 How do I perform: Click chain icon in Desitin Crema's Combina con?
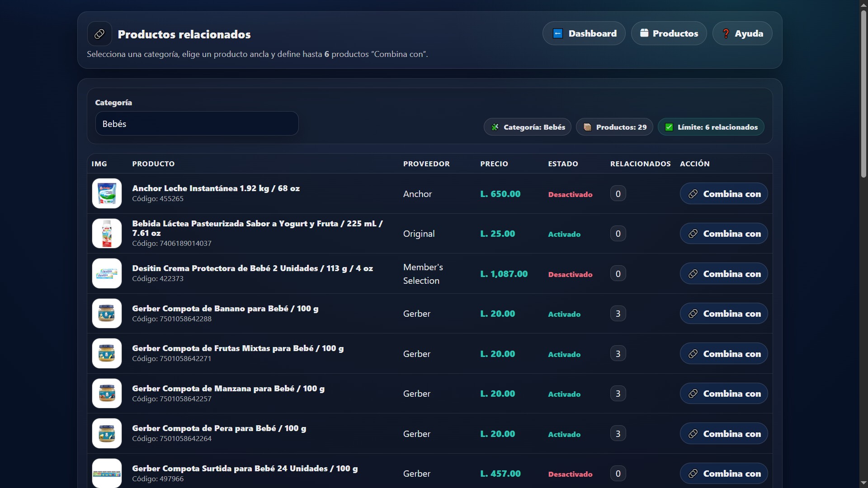click(693, 274)
